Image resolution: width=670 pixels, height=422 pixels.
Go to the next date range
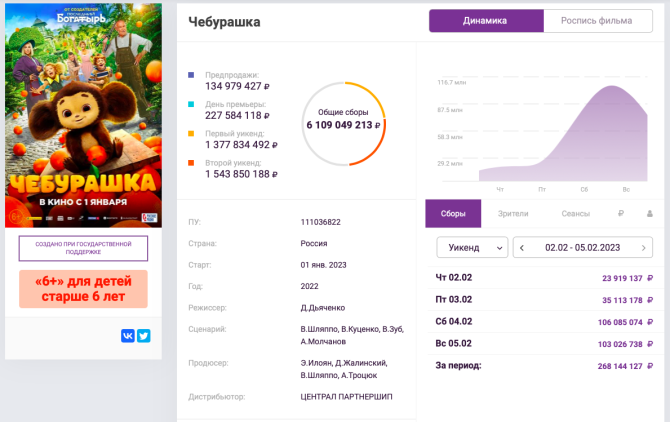tap(644, 247)
